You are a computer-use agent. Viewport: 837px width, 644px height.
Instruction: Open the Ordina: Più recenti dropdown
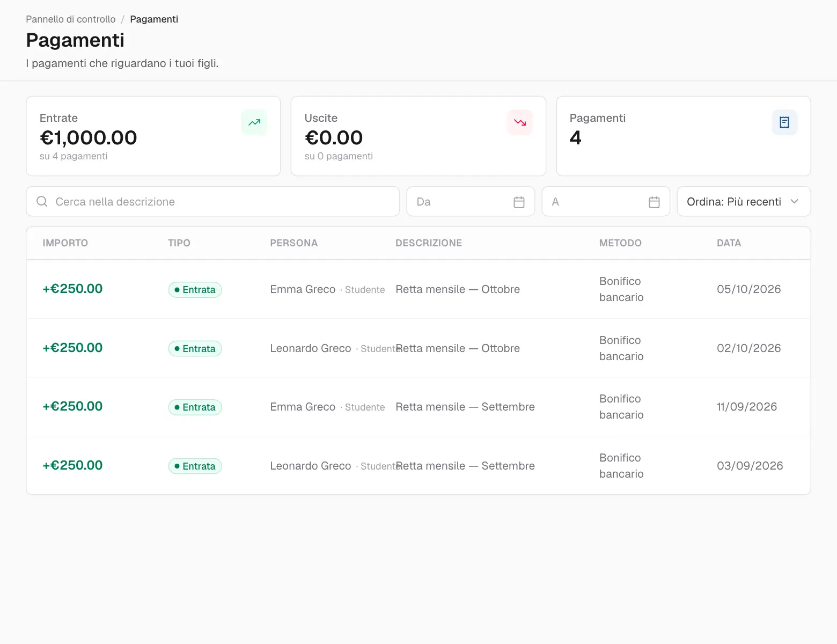744,201
